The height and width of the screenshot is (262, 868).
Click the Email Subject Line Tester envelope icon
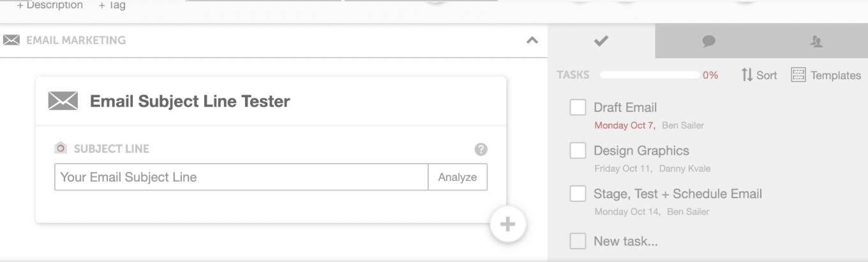pyautogui.click(x=63, y=101)
